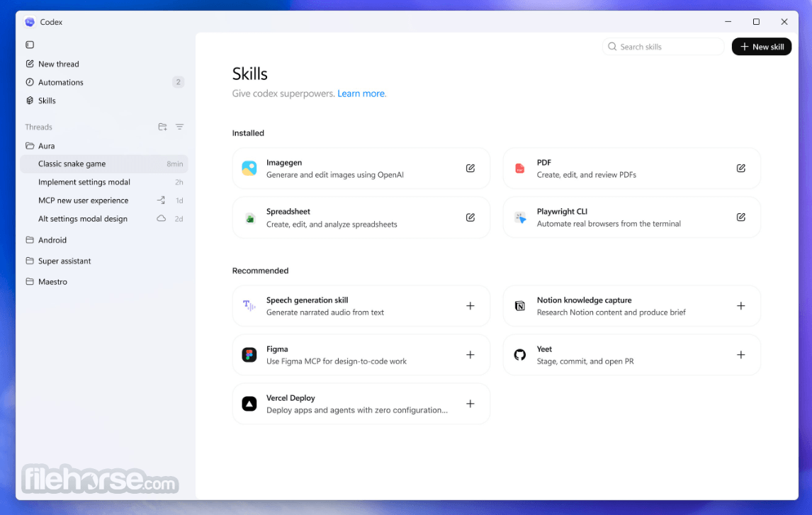Open Automations in sidebar
Viewport: 812px width, 515px height.
[x=55, y=82]
